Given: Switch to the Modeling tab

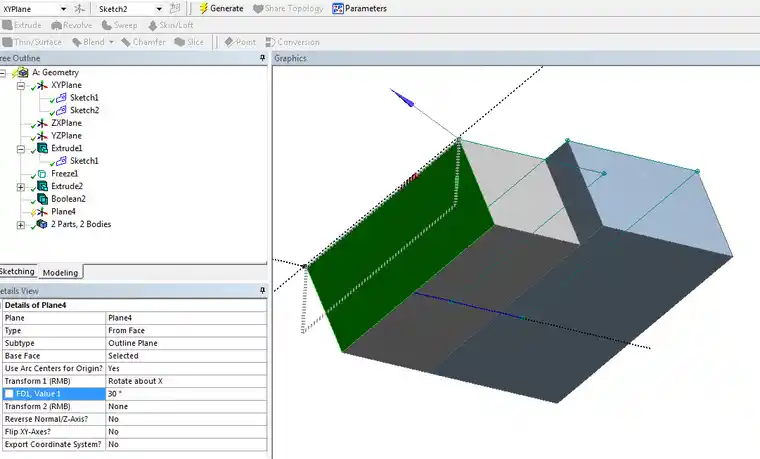Looking at the screenshot, I should [x=60, y=272].
